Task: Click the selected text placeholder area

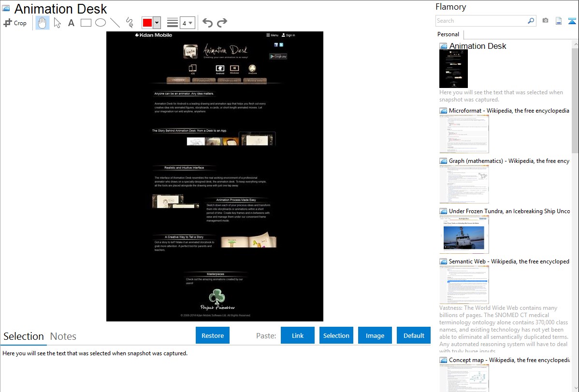Action: pyautogui.click(x=95, y=353)
